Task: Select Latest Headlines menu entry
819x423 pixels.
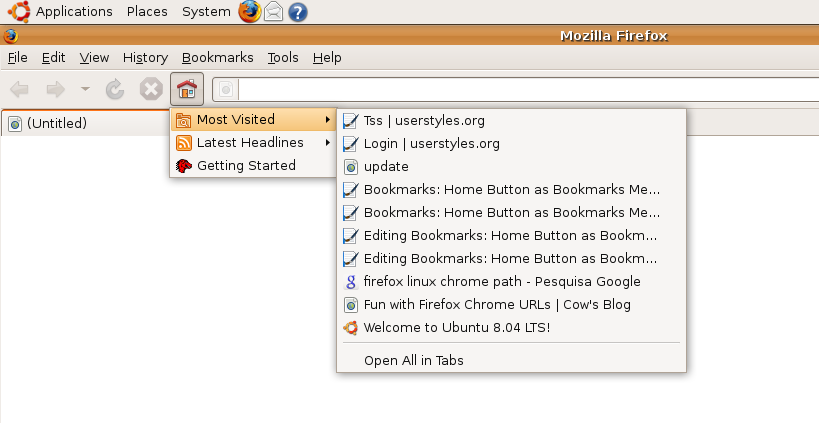Action: 253,143
